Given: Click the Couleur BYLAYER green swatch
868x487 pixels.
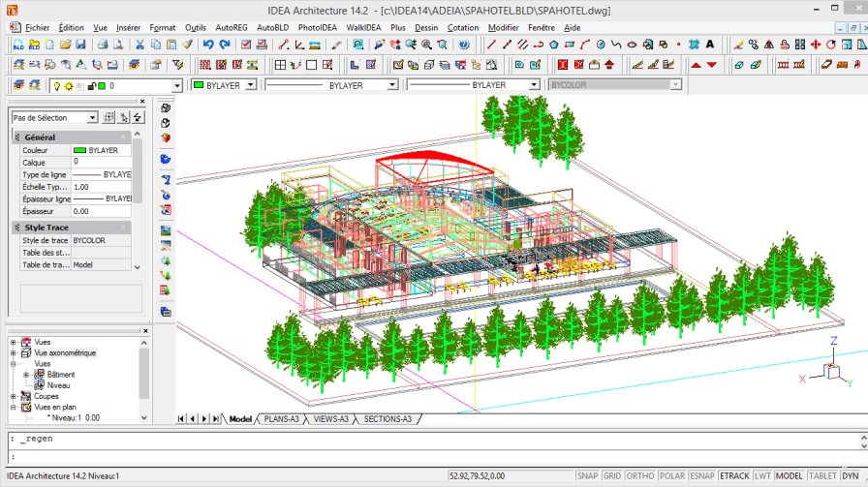Looking at the screenshot, I should (79, 150).
